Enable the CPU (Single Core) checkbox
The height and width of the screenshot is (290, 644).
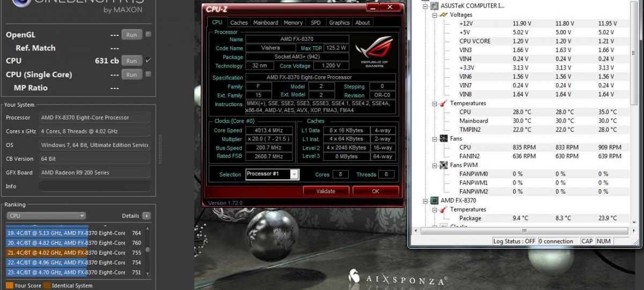[148, 74]
